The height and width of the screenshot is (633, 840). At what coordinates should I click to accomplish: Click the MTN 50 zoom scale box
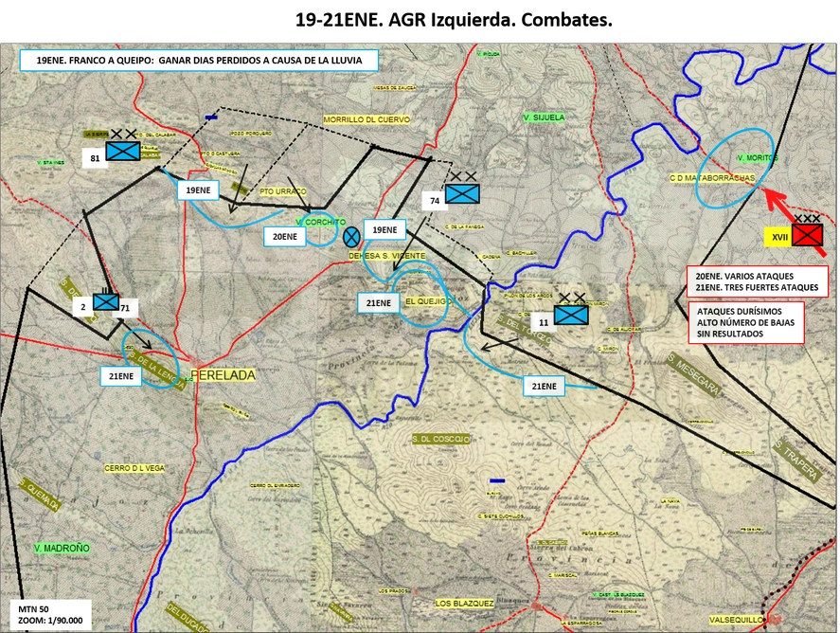(51, 615)
